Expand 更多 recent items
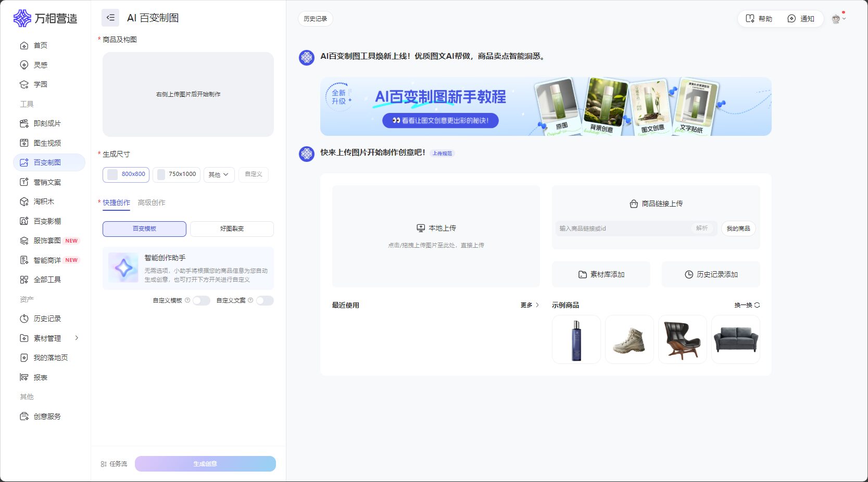 click(530, 306)
